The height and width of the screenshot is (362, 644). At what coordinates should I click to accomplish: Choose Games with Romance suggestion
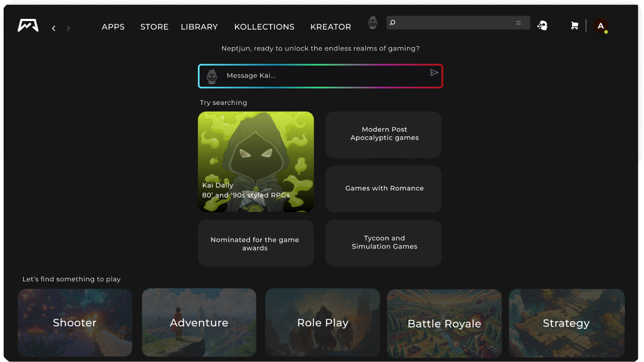pyautogui.click(x=384, y=188)
